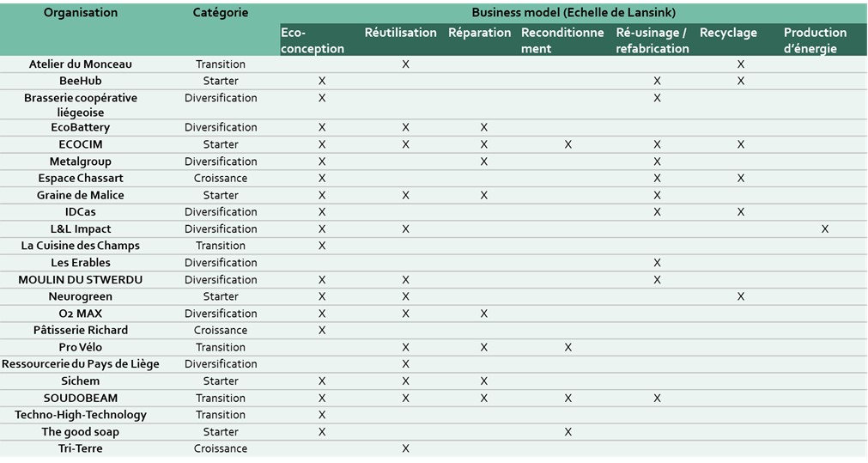Viewport: 868px width, 463px height.
Task: Click the "ECOCIM" organisation name
Action: (x=81, y=144)
